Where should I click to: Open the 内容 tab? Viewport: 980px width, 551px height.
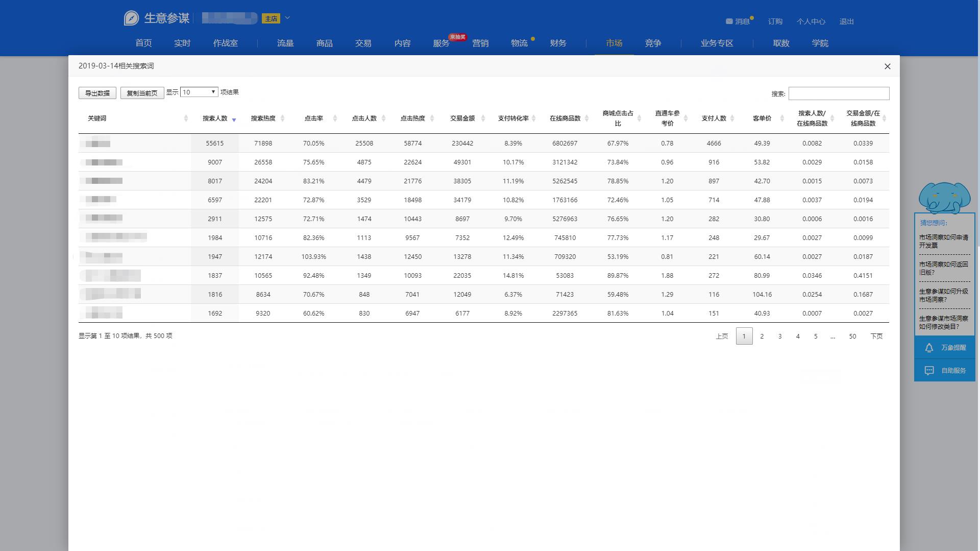(x=403, y=43)
